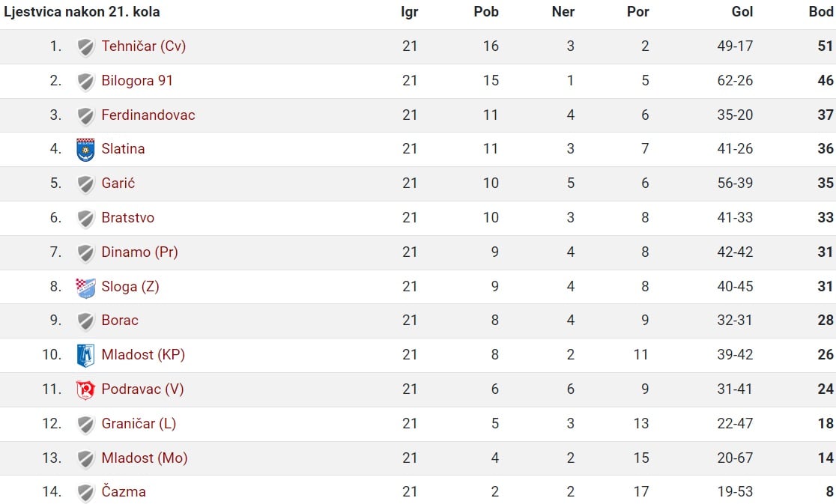Open the Tehničar (Cv) team link
This screenshot has height=504, width=836.
click(x=143, y=46)
